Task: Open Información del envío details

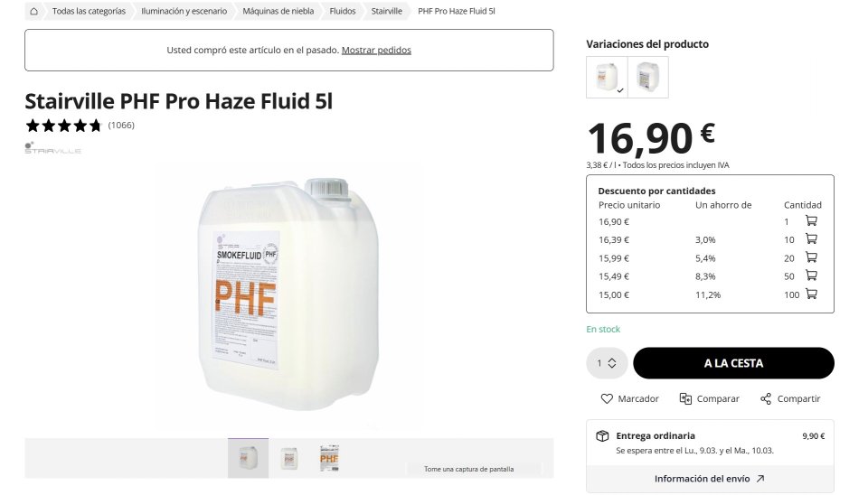Action: (710, 479)
